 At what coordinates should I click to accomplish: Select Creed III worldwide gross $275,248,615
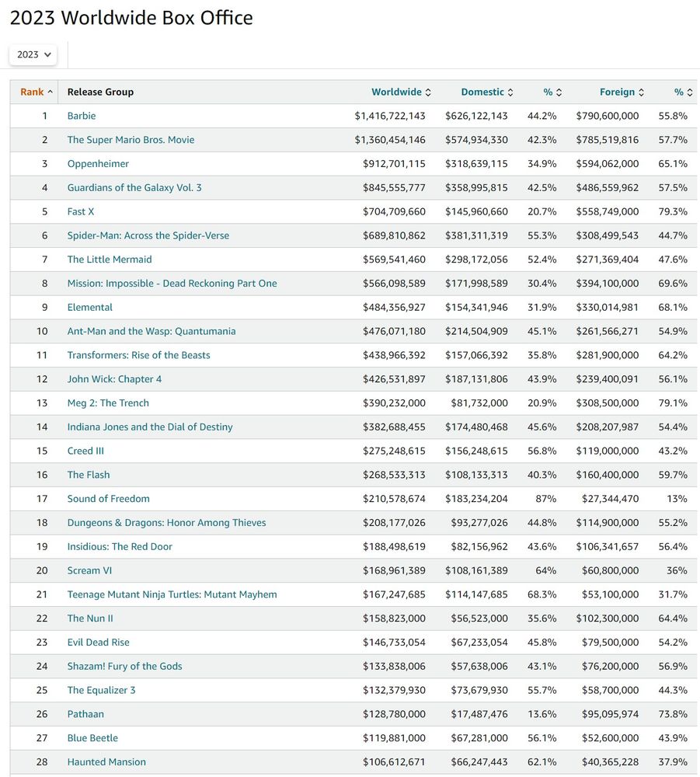(x=394, y=451)
